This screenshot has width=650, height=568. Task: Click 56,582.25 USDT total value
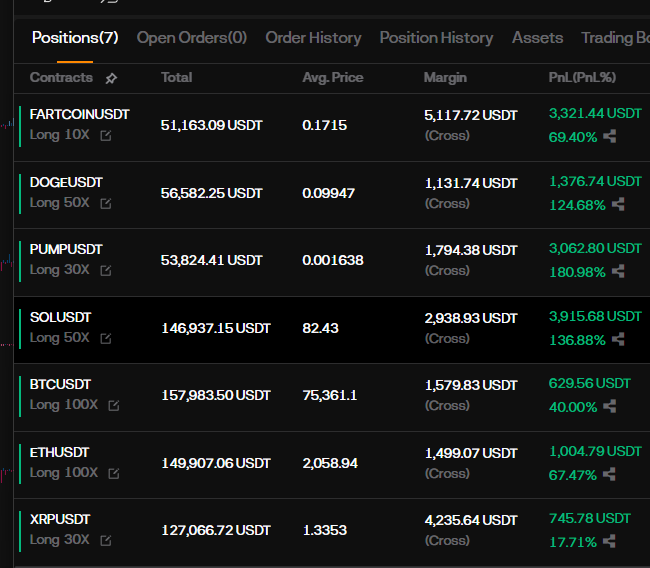pos(212,193)
